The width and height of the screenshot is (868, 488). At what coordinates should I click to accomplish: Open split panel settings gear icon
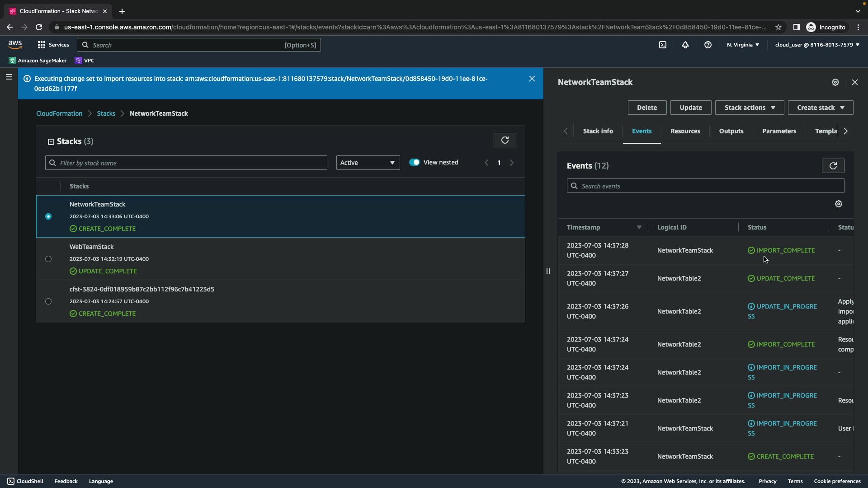click(835, 82)
